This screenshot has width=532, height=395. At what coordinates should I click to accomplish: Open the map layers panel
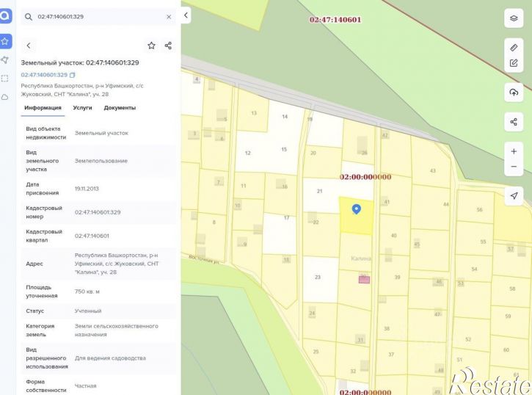pyautogui.click(x=514, y=18)
